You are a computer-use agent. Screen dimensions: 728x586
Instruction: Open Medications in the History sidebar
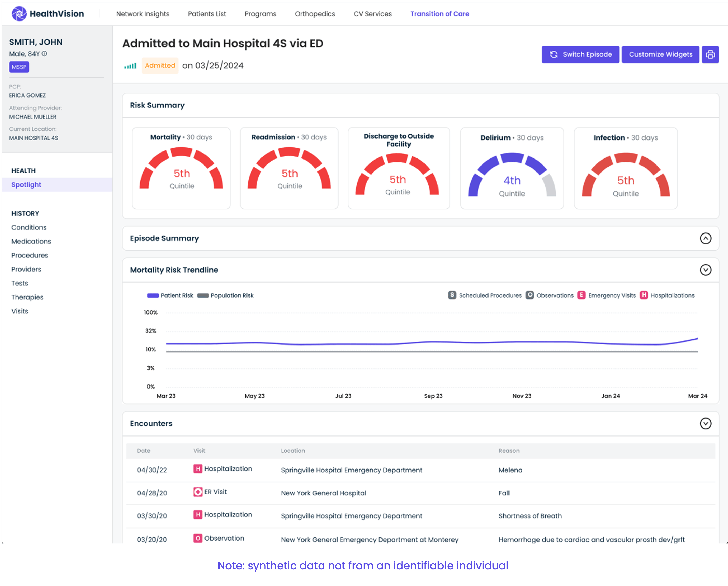(31, 241)
